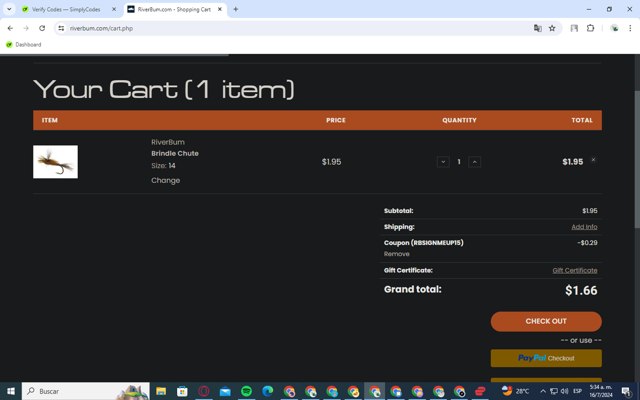Remove the RBSIGNMEUP15 coupon
This screenshot has height=400, width=640.
point(396,254)
